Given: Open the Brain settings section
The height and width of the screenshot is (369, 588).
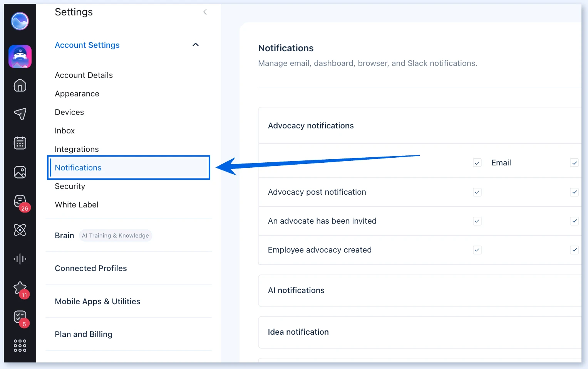Looking at the screenshot, I should coord(64,236).
